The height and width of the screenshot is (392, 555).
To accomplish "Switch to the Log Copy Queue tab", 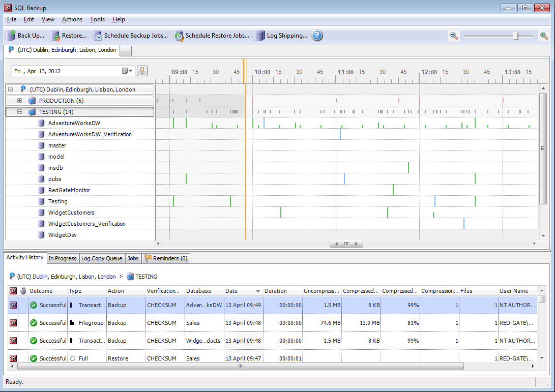I will (102, 258).
